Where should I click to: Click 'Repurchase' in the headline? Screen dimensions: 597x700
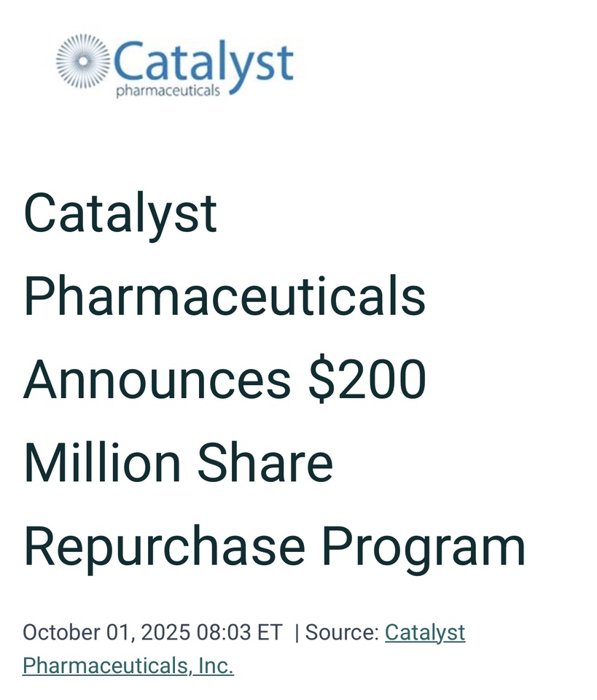pos(164,547)
